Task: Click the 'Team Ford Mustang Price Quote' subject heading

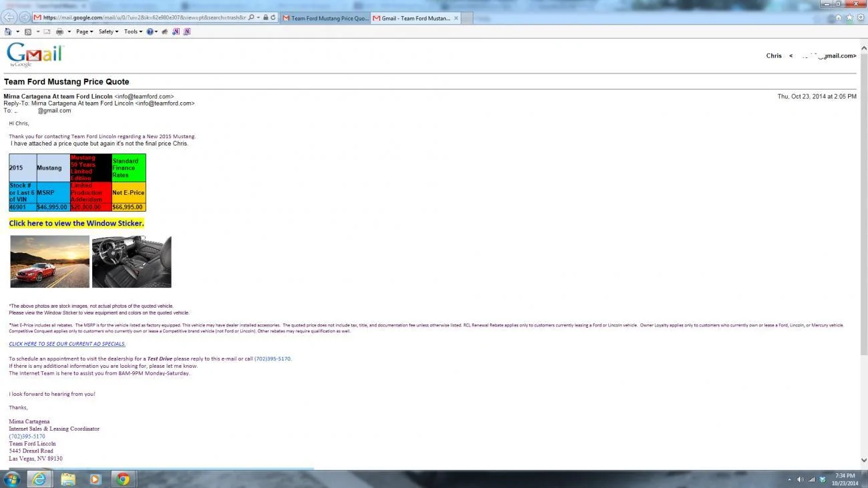Action: coord(67,81)
